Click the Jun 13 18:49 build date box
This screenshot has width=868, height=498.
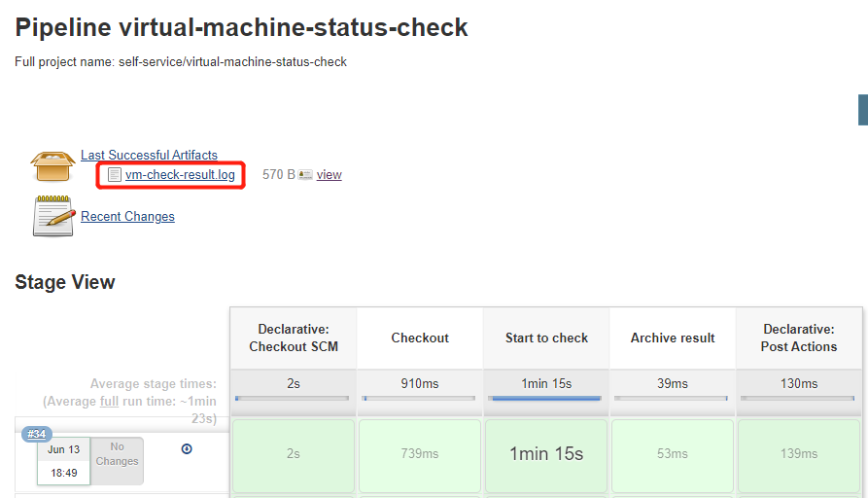coord(63,461)
